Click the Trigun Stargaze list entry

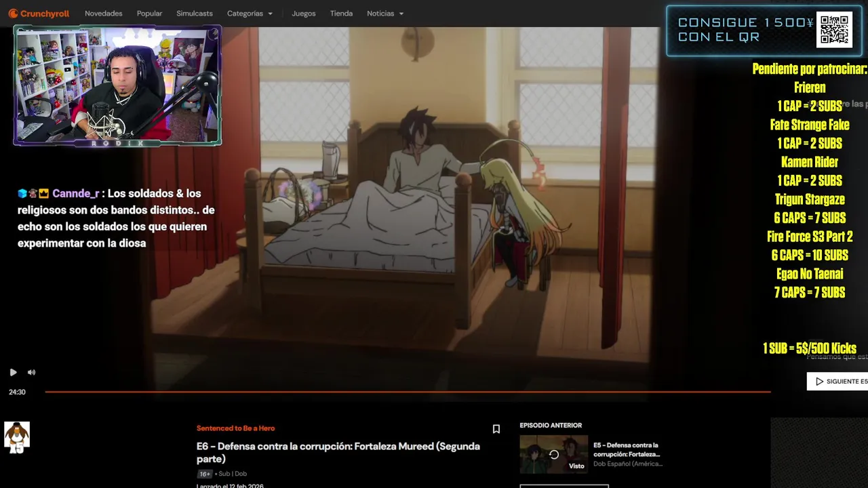[x=810, y=199]
